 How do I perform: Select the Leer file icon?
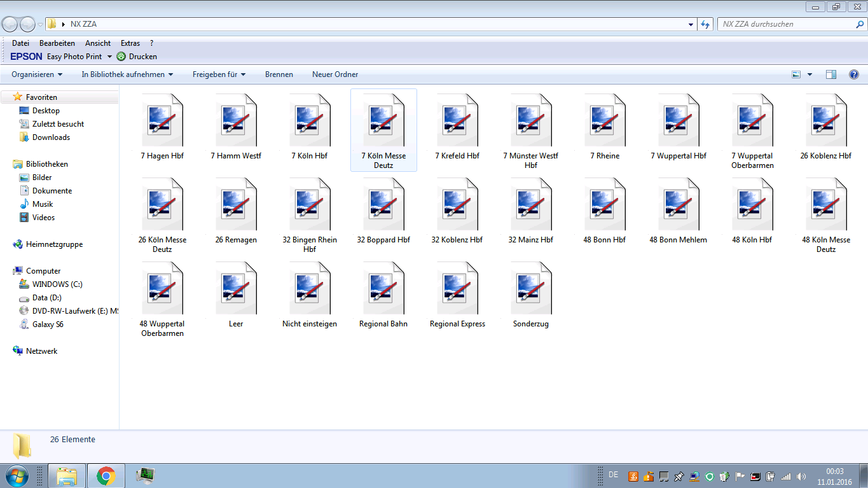point(236,288)
